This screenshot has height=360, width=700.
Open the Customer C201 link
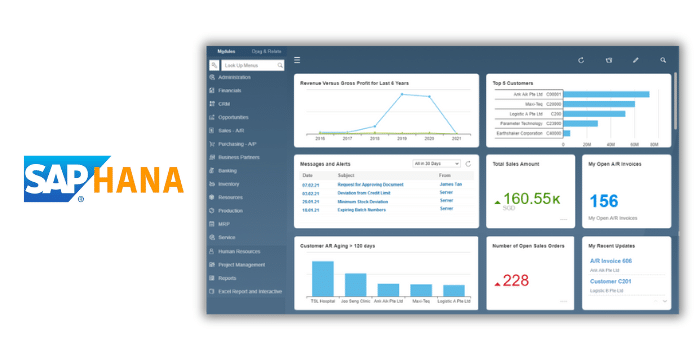coord(611,281)
